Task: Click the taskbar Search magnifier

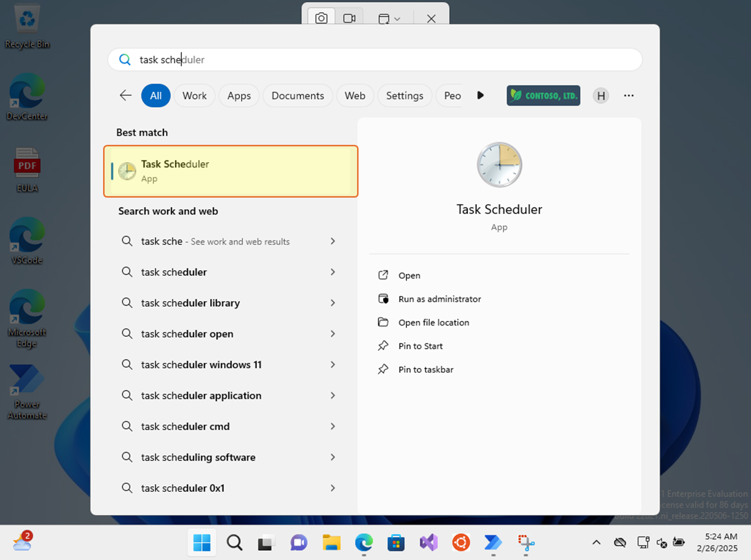Action: pos(234,543)
